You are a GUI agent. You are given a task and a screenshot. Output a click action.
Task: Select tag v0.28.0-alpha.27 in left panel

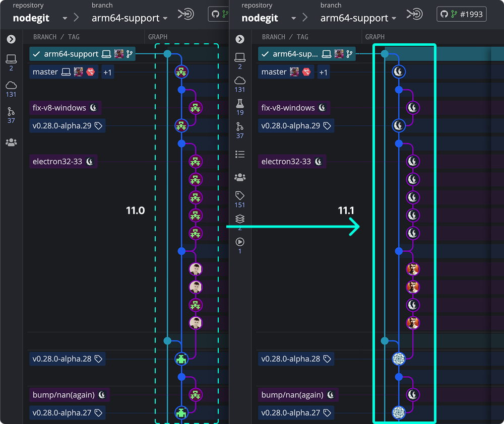[x=67, y=413]
